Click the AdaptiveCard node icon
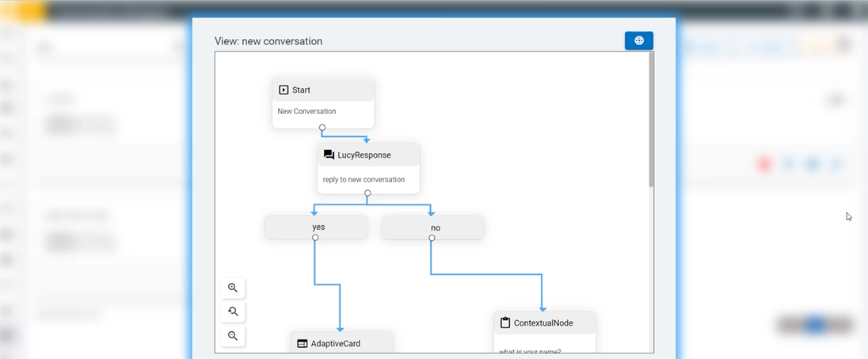Screen dimensions: 868x359 (x=303, y=343)
